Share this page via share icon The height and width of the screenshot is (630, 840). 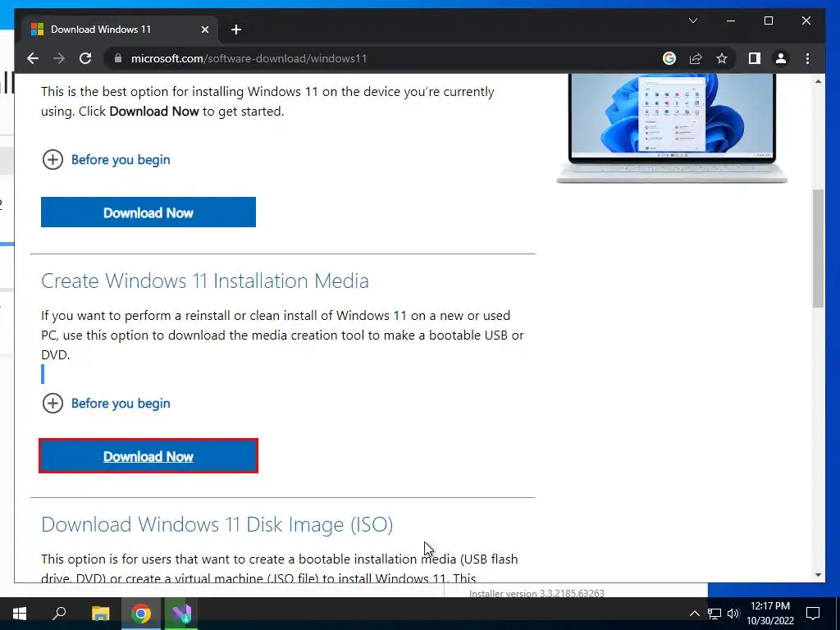pos(696,58)
